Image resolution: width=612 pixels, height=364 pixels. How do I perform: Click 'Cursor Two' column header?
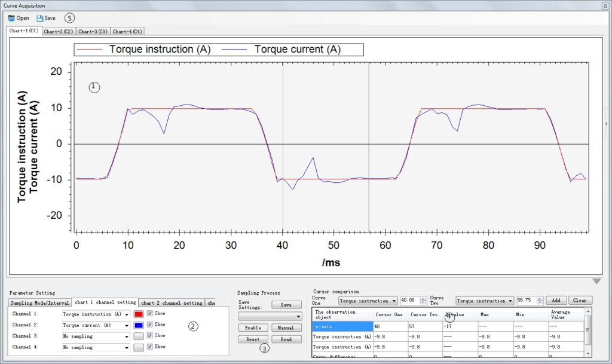424,314
